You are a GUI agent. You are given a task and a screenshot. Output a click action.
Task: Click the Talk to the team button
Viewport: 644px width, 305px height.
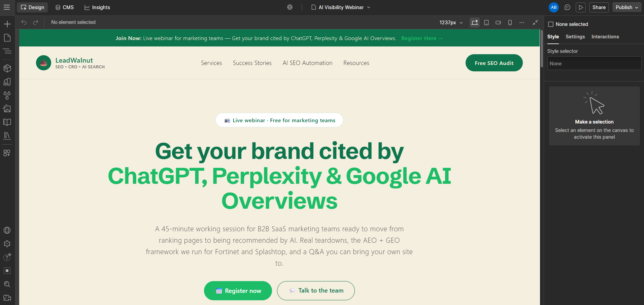[x=316, y=291]
